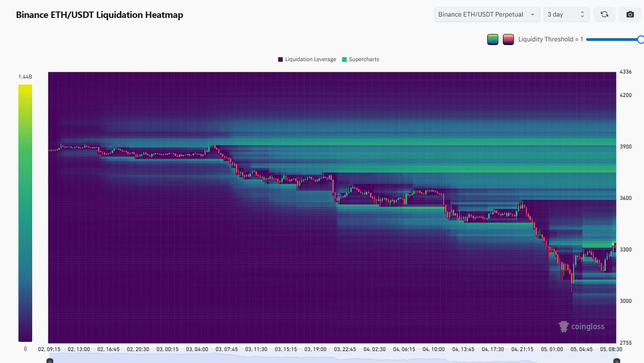Viewport: 644px width, 363px height.
Task: Click the purple Liquidation Leverage legend square
Action: click(280, 60)
